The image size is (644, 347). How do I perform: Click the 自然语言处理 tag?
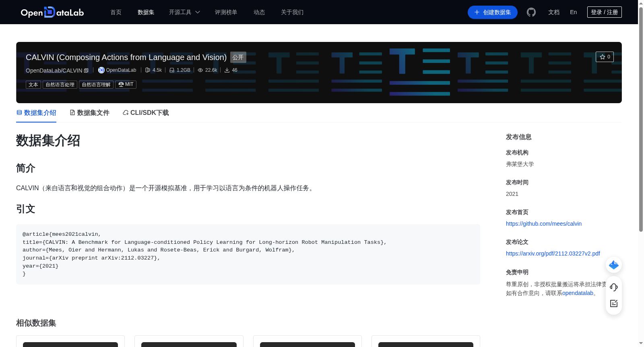click(x=60, y=85)
